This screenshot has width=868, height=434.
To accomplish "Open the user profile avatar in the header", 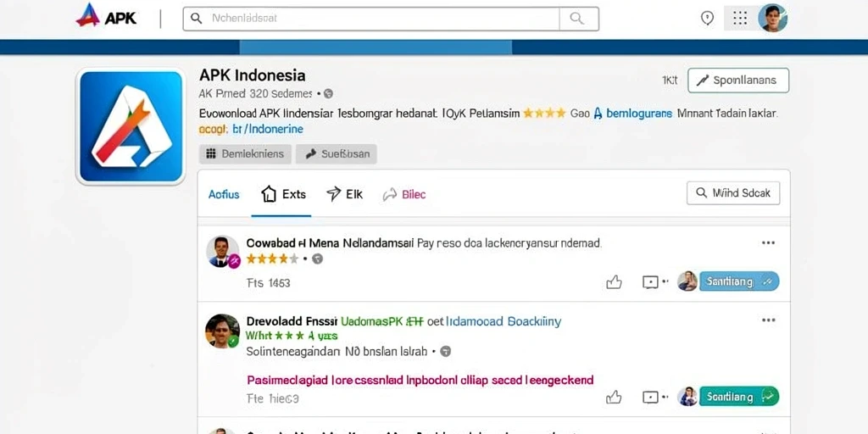I will (772, 19).
